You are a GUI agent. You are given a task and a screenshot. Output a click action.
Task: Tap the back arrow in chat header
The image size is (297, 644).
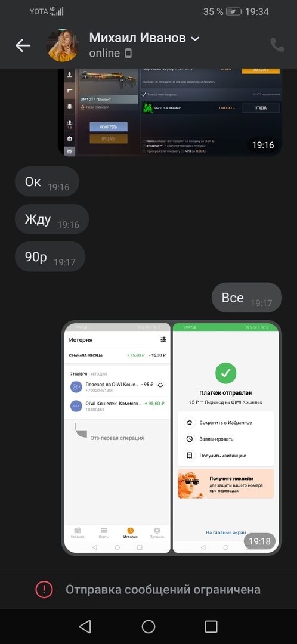(23, 45)
